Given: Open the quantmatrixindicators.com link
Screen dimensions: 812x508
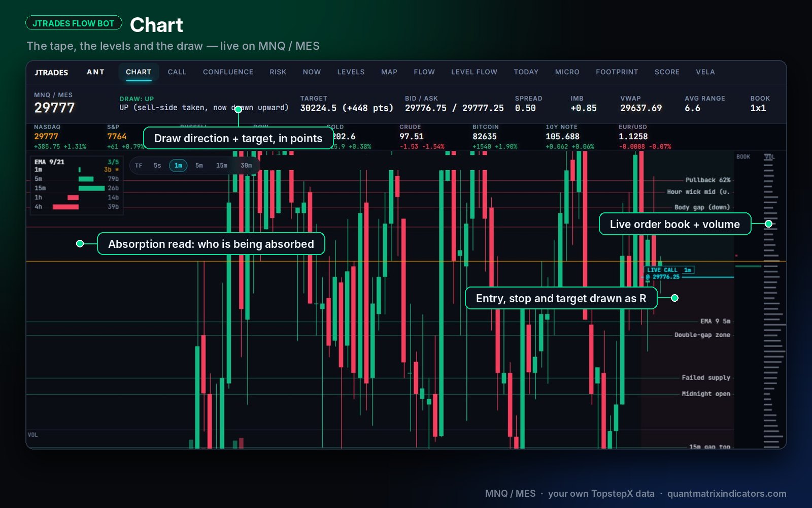Looking at the screenshot, I should 727,494.
